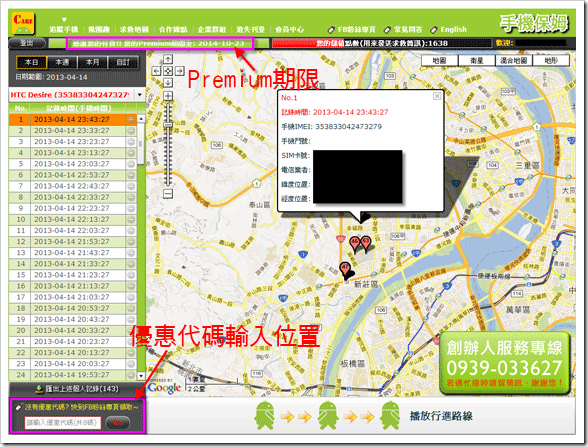588x447 pixels.
Task: Click round icon on row 5 (23:03:27)
Action: pos(131,164)
